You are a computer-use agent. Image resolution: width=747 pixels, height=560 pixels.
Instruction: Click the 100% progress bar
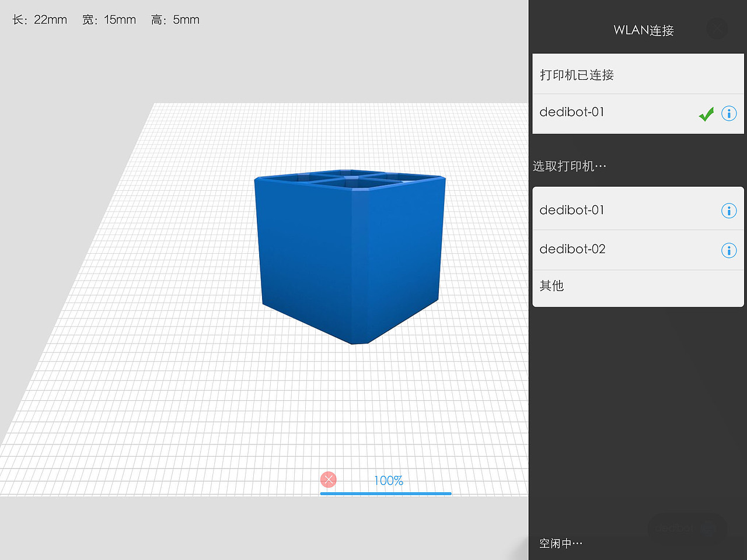point(386,494)
